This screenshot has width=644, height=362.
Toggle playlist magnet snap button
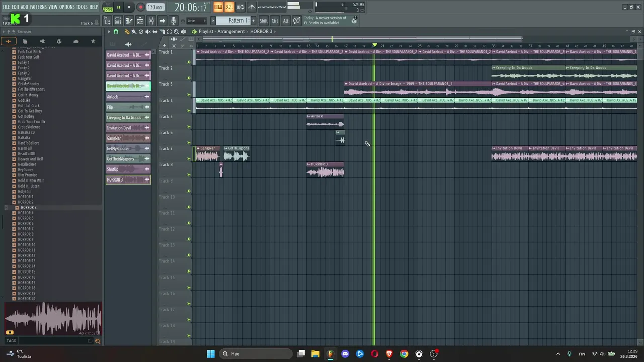(116, 31)
